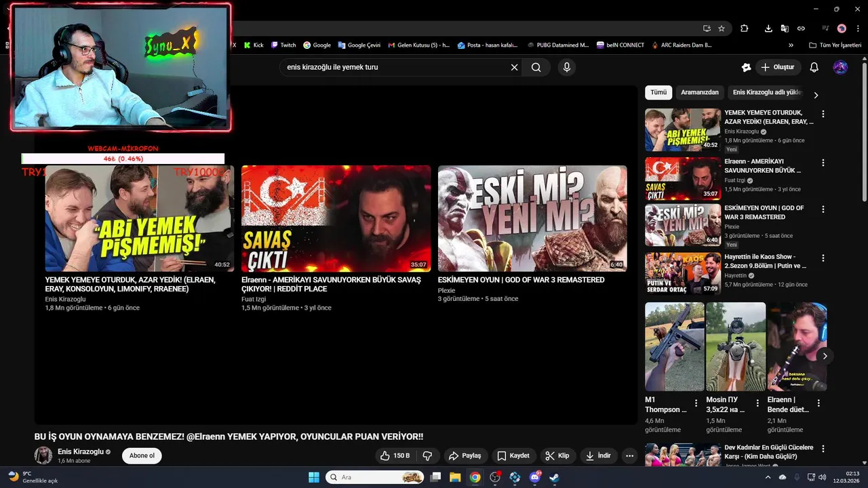Viewport: 868px width, 488px height.
Task: Open options for ESKİMEYEN OYUN sidebar video
Action: click(823, 209)
